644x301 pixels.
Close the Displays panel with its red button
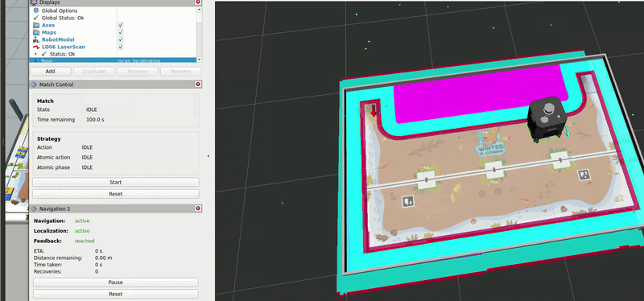(198, 2)
